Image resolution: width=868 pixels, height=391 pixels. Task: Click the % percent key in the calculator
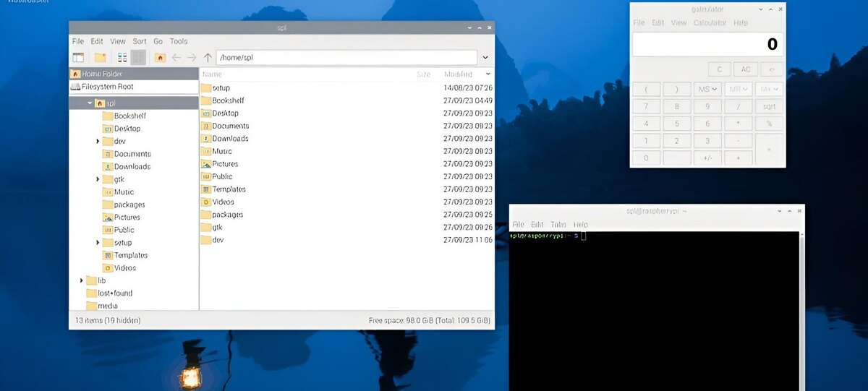(769, 124)
